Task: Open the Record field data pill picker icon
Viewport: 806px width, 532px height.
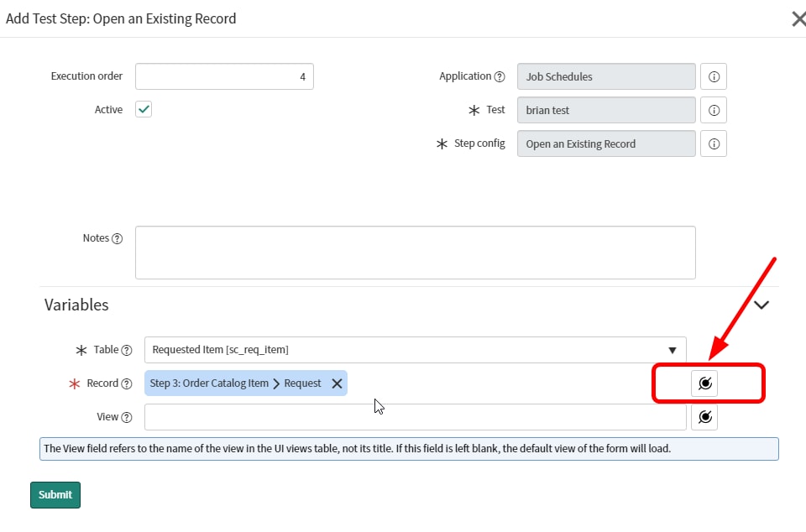Action: (704, 383)
